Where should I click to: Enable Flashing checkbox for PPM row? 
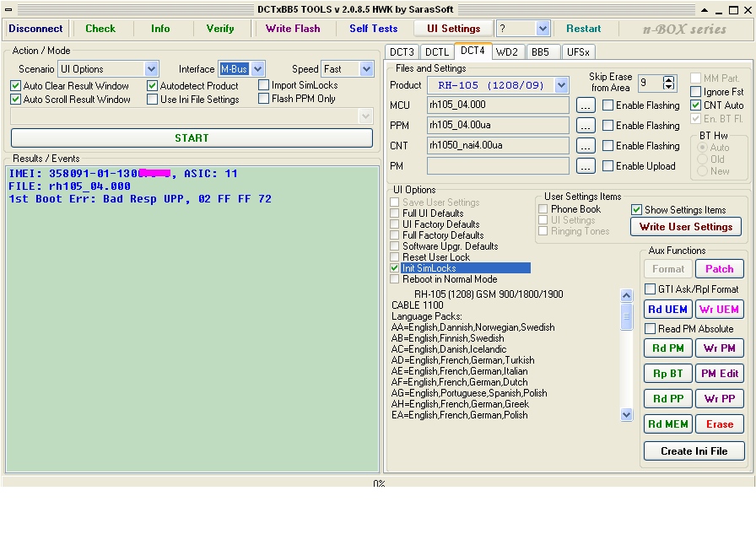(x=608, y=126)
